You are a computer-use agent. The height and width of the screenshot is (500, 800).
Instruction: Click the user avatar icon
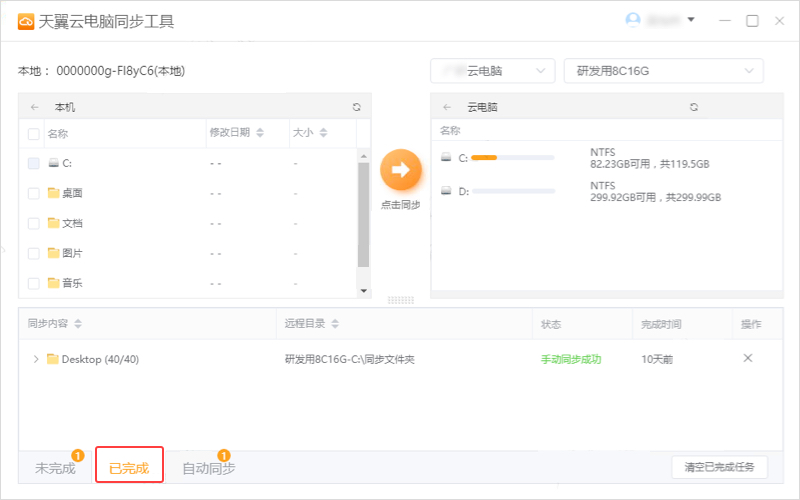633,20
